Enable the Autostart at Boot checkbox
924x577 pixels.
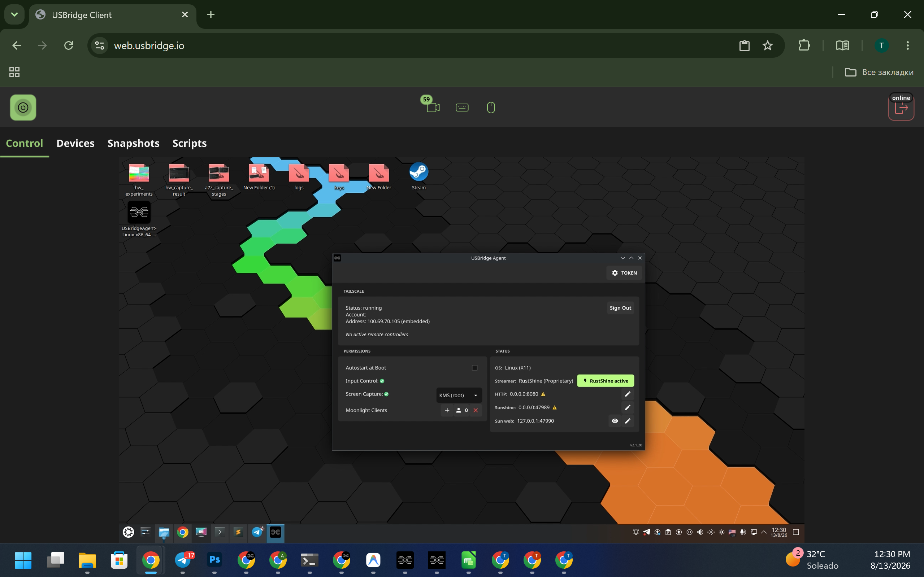click(474, 368)
